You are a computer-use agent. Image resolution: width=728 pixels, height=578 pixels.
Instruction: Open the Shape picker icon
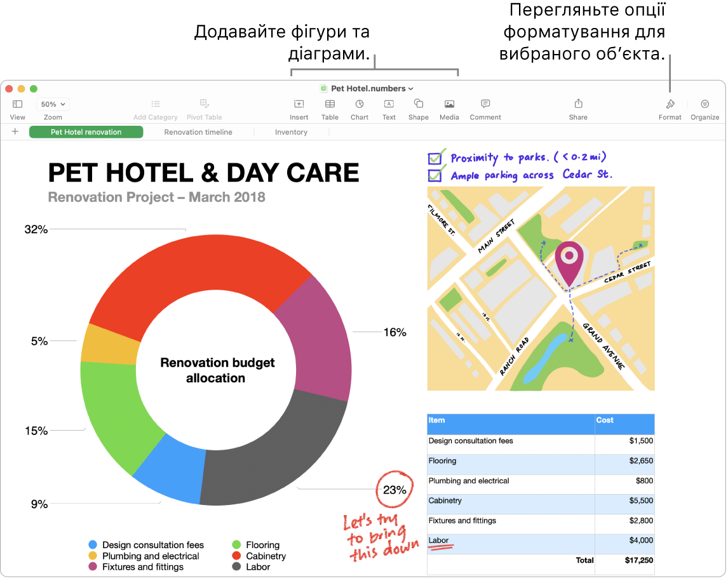pyautogui.click(x=419, y=104)
